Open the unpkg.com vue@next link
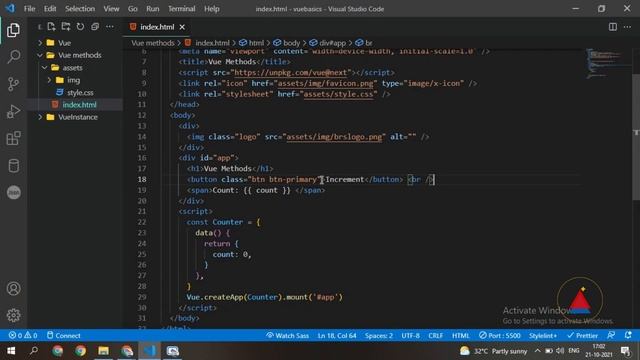Screen dimensions: 640x360 [x=291, y=73]
